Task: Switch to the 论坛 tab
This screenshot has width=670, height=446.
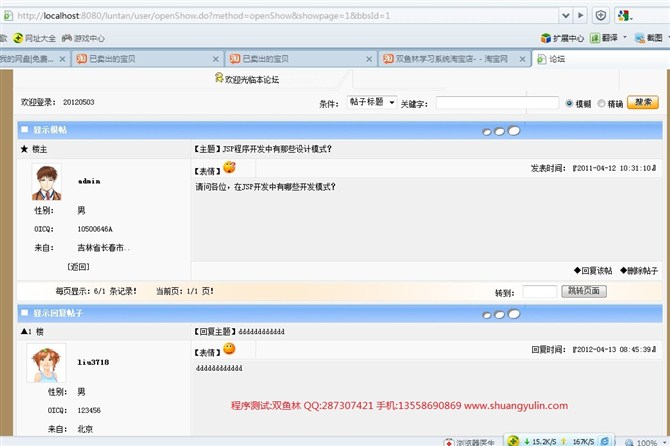Action: pyautogui.click(x=600, y=59)
